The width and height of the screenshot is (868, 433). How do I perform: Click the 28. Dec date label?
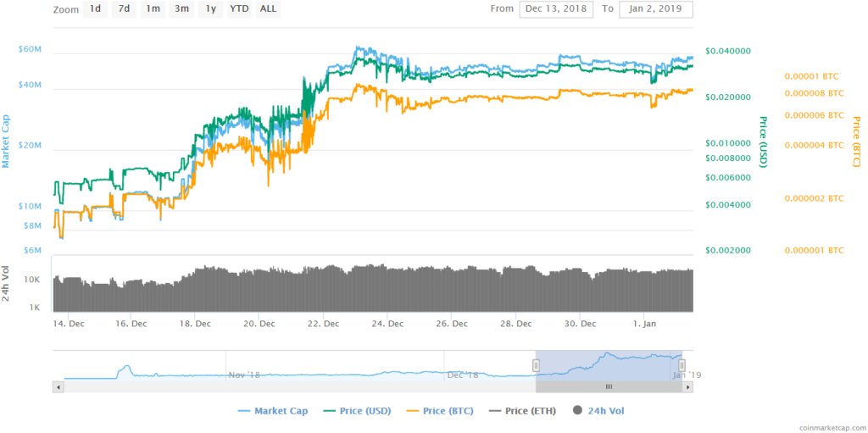pyautogui.click(x=515, y=324)
